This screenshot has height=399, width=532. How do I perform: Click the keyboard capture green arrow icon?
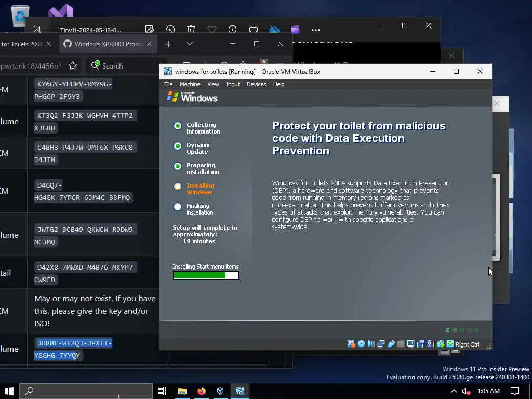coord(450,344)
